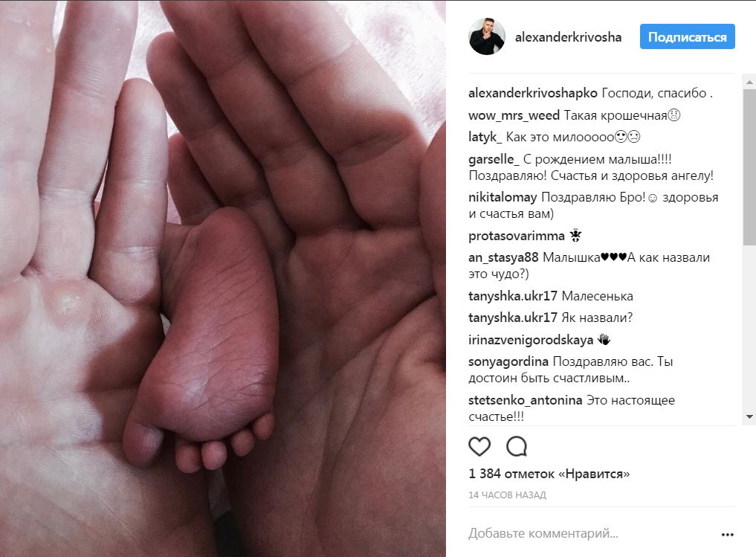
Task: Visit sonyagordina commenter profile
Action: (x=508, y=361)
